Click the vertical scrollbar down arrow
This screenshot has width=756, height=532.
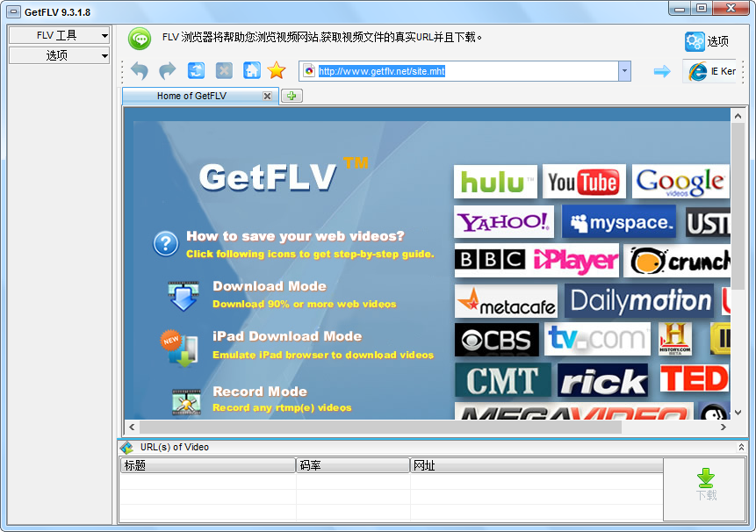click(x=738, y=413)
